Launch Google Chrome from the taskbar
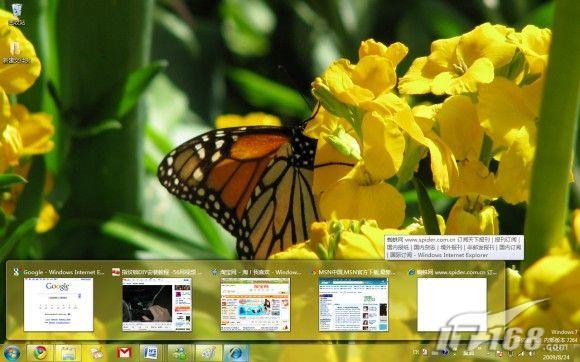 40,353
